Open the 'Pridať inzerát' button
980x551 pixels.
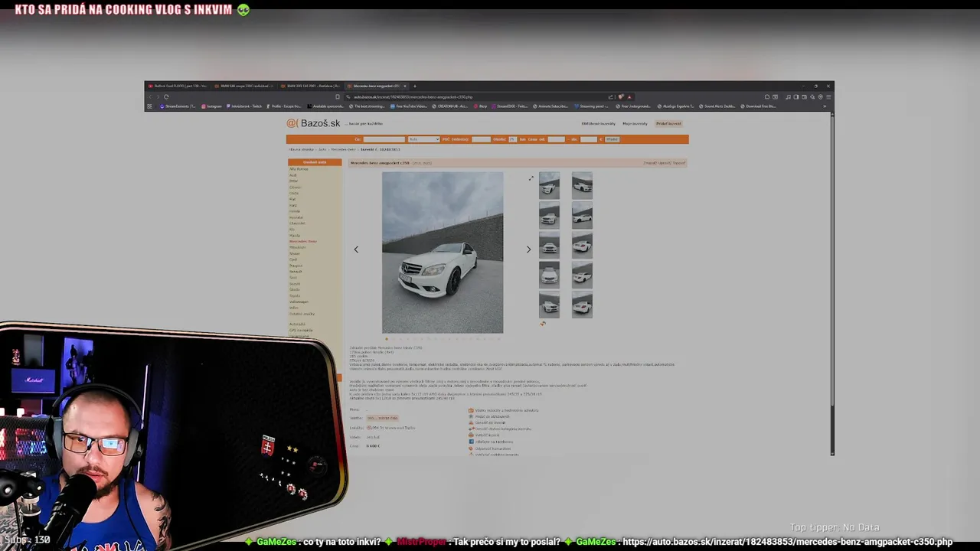[668, 123]
